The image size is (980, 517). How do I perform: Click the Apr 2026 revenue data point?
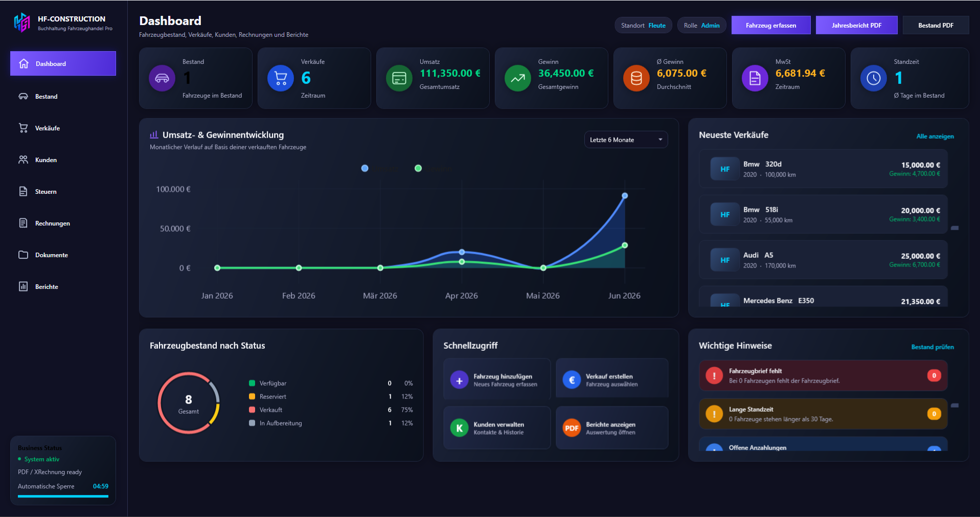[x=462, y=252]
